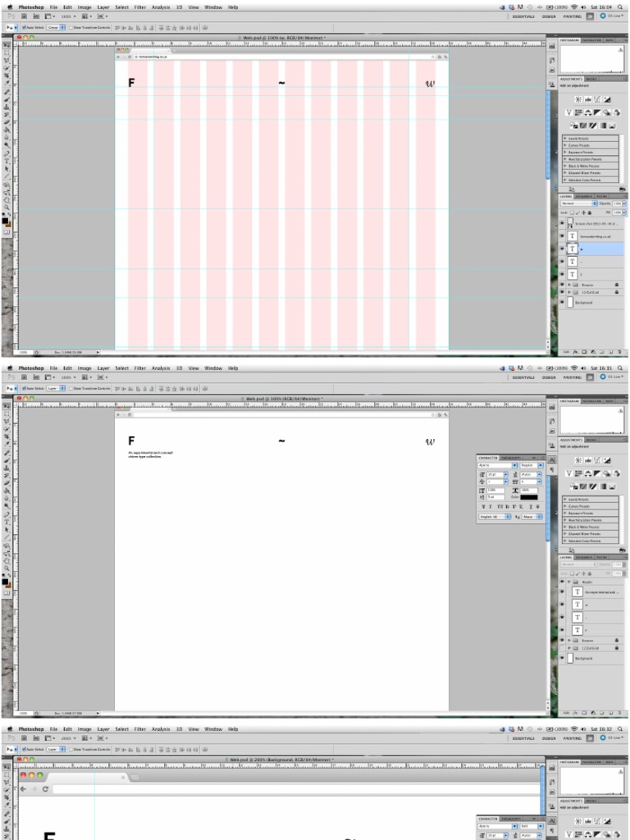Hide the Screen shot layer in top screenshot
The height and width of the screenshot is (840, 630).
point(562,223)
